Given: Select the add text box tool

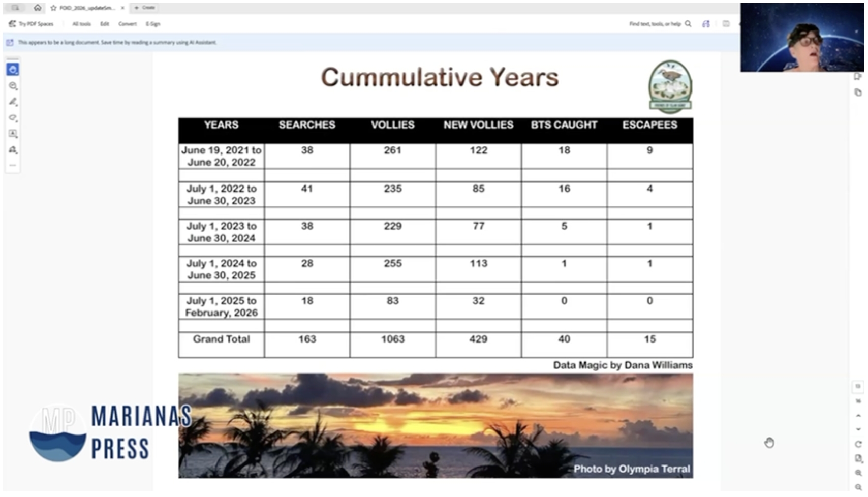Looking at the screenshot, I should 13,134.
